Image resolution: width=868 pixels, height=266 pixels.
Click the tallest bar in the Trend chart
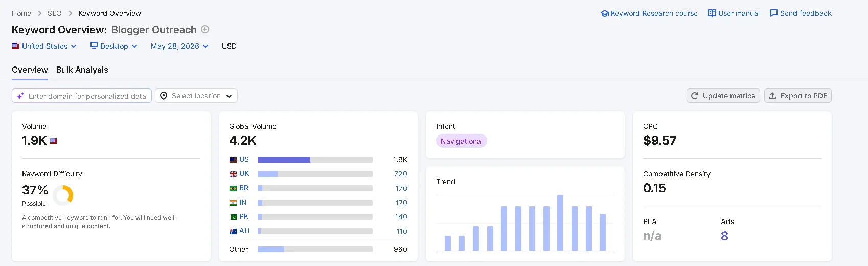pos(560,223)
